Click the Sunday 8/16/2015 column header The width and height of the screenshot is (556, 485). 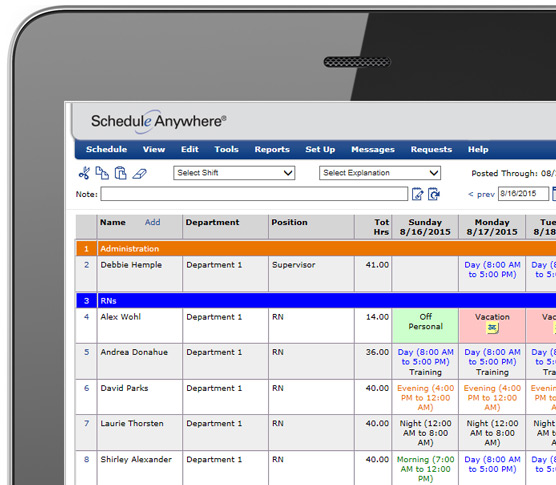425,227
